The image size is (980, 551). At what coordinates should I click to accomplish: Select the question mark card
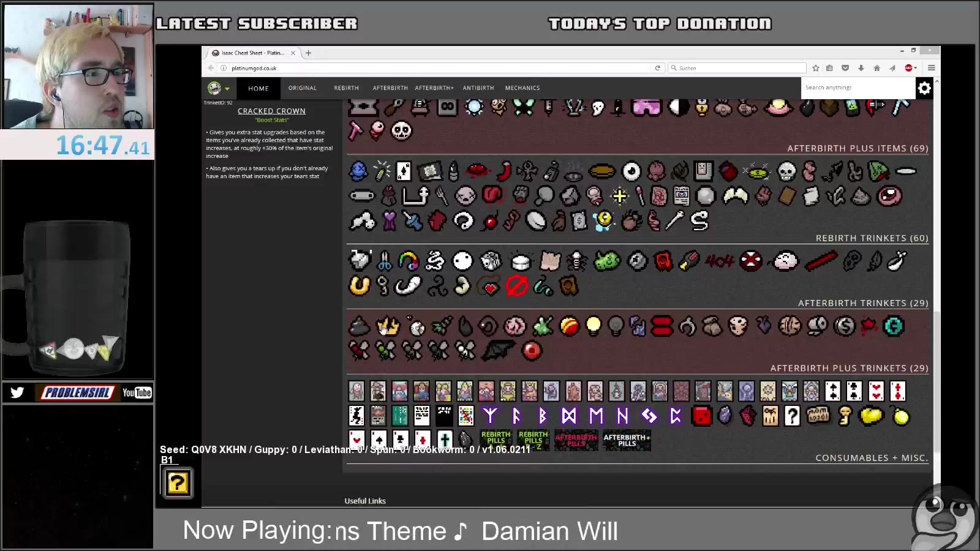(x=793, y=416)
